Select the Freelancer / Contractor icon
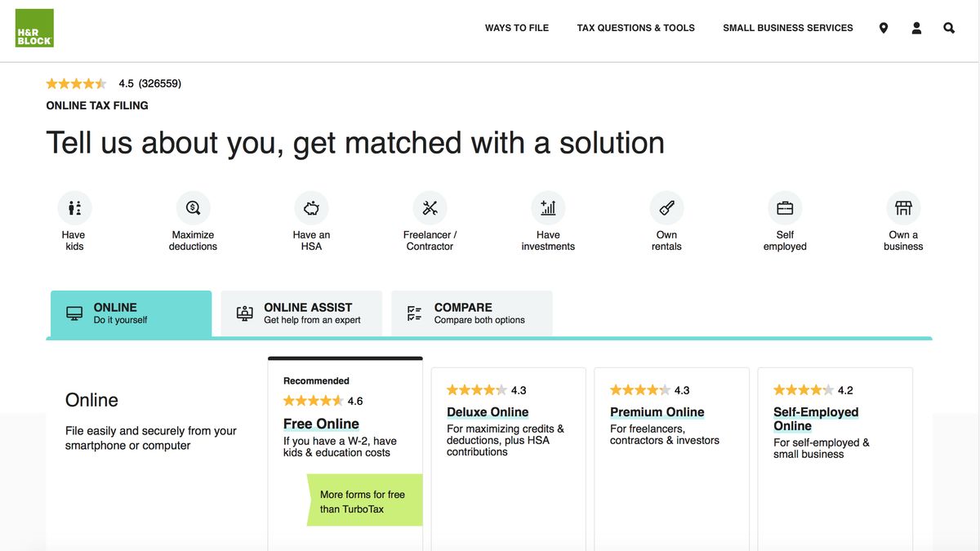Viewport: 980px width, 551px height. click(430, 207)
